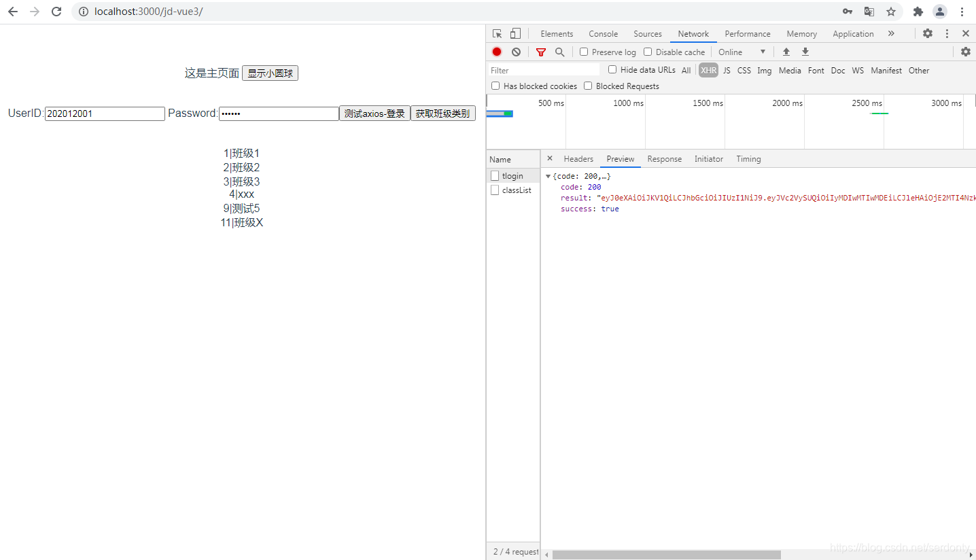This screenshot has width=976, height=560.
Task: Open the Headers sub-tab
Action: click(578, 158)
